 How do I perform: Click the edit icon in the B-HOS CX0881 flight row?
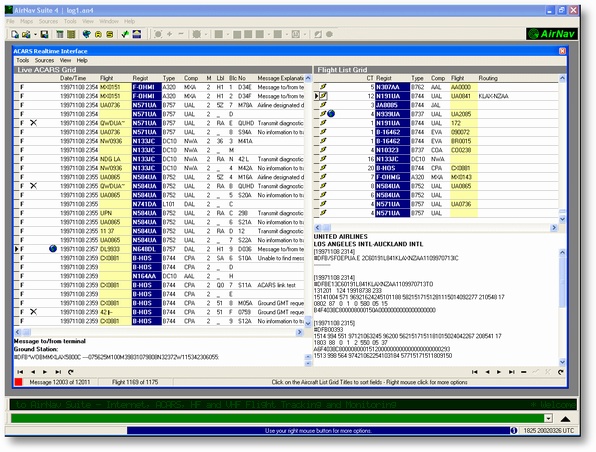323,168
